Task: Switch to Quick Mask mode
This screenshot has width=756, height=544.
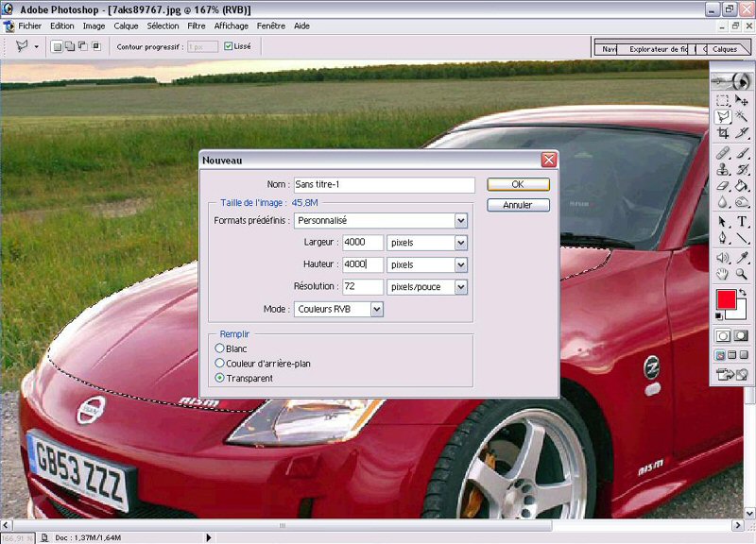Action: click(x=741, y=336)
